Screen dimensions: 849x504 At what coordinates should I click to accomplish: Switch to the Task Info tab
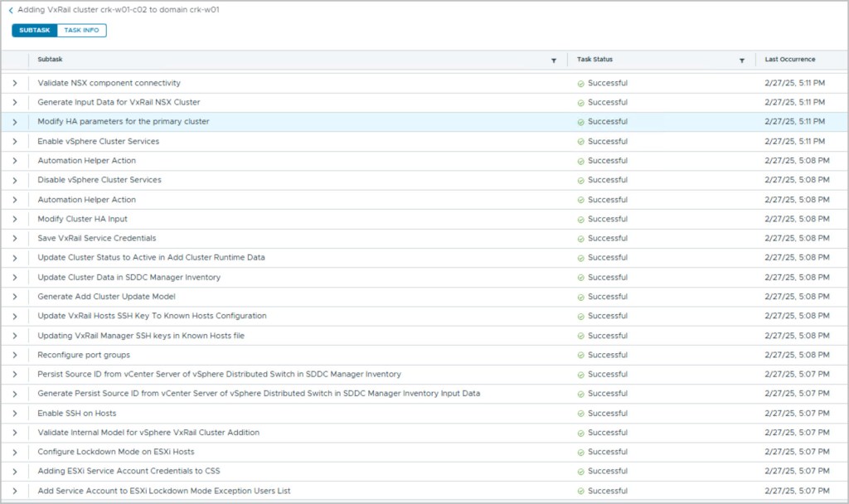[x=82, y=31]
